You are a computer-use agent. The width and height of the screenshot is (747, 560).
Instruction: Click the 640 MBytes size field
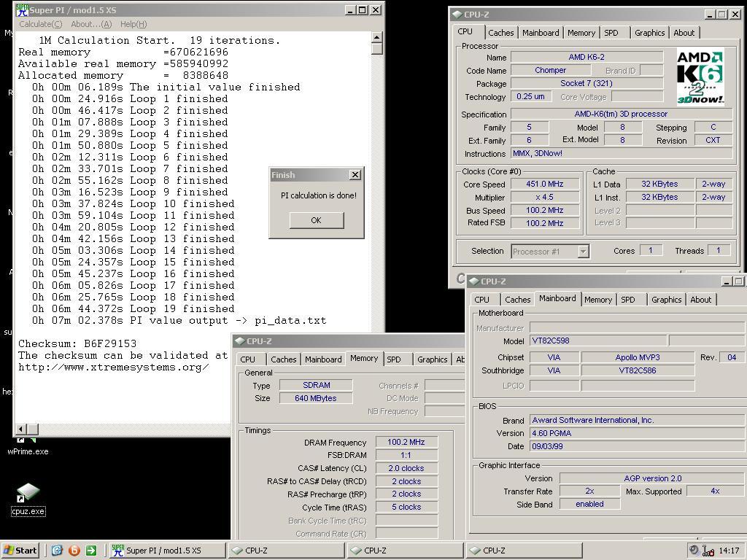coord(317,398)
